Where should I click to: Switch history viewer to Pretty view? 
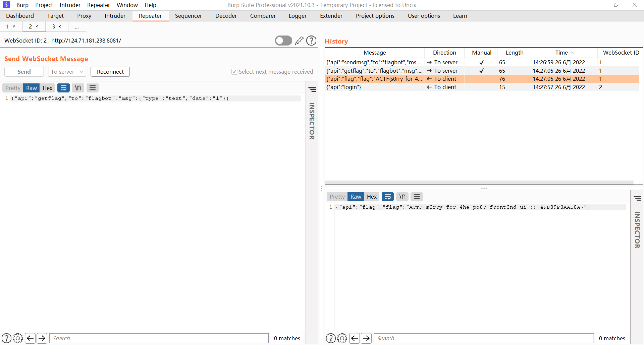point(337,197)
